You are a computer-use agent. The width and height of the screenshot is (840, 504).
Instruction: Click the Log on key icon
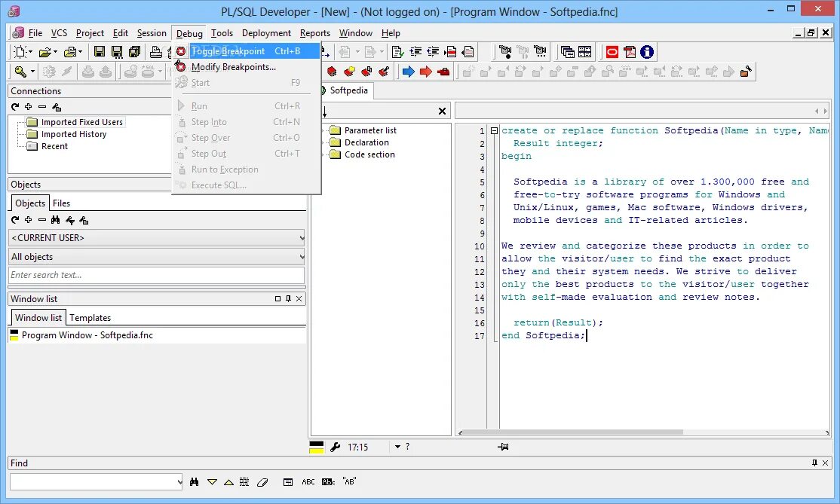[x=20, y=71]
